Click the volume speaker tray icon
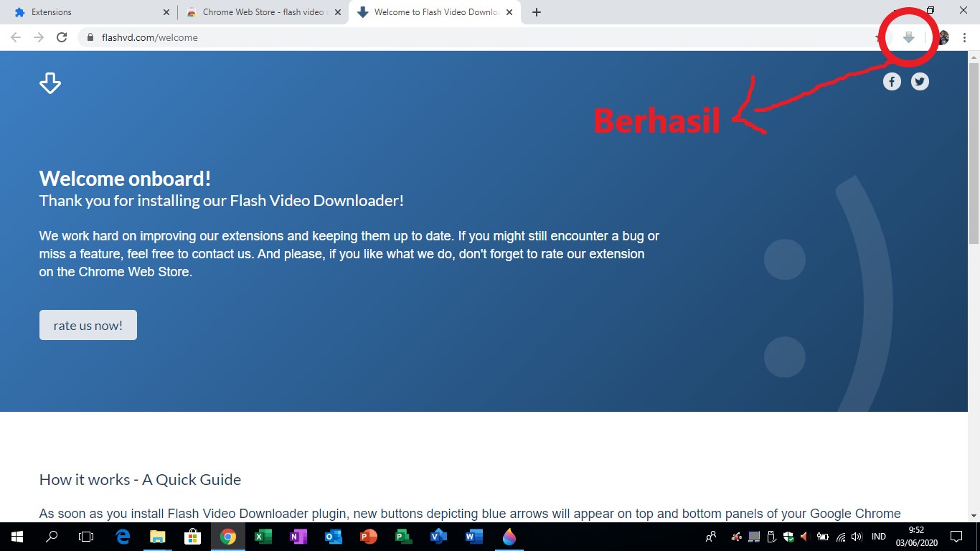 pyautogui.click(x=857, y=537)
